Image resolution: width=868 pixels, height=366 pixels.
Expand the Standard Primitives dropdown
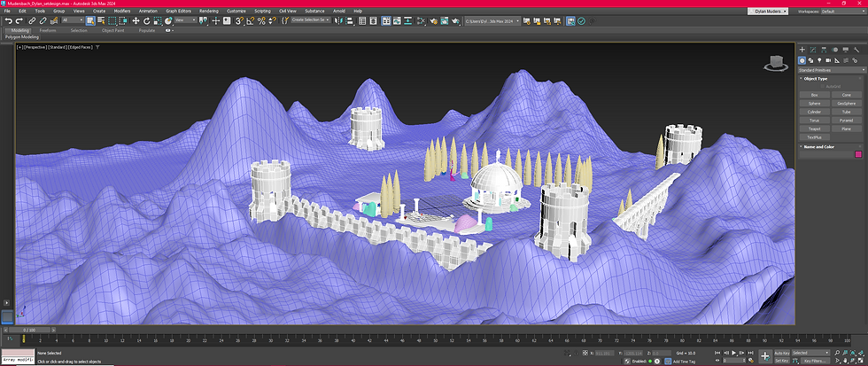click(830, 69)
